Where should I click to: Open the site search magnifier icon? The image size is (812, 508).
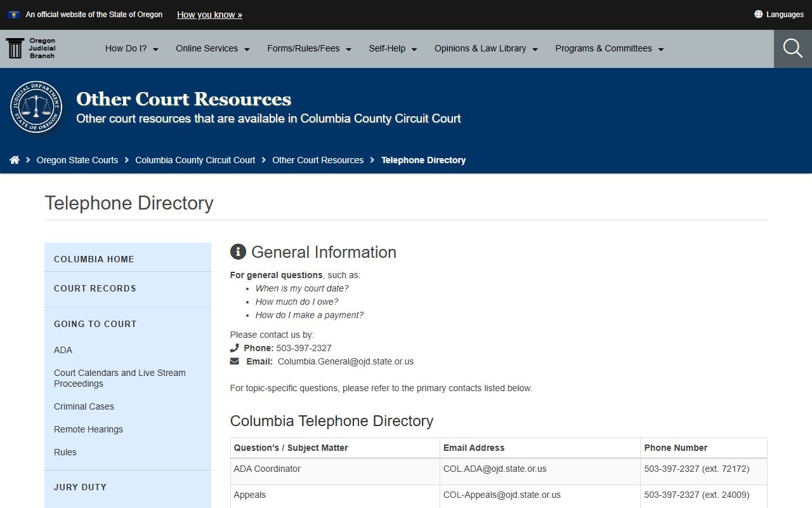792,48
